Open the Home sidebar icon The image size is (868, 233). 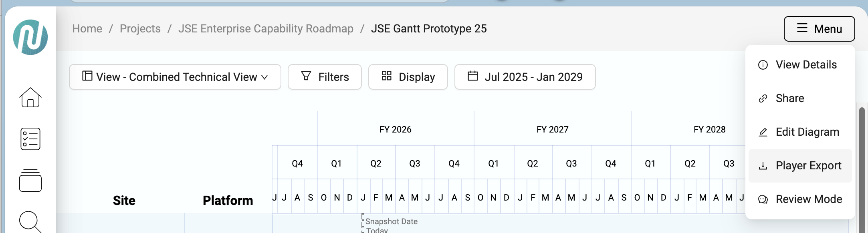point(30,97)
